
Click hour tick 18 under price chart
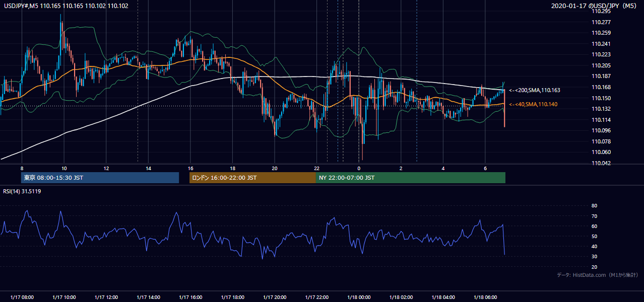point(232,168)
